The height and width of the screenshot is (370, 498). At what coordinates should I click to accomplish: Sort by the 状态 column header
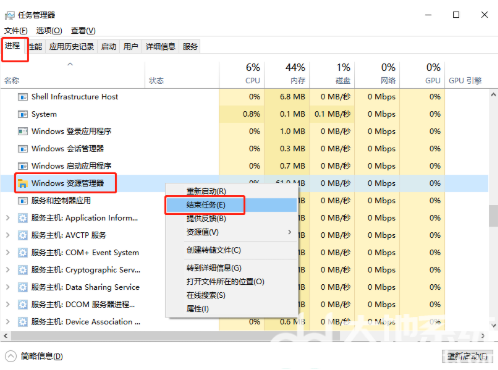point(182,74)
